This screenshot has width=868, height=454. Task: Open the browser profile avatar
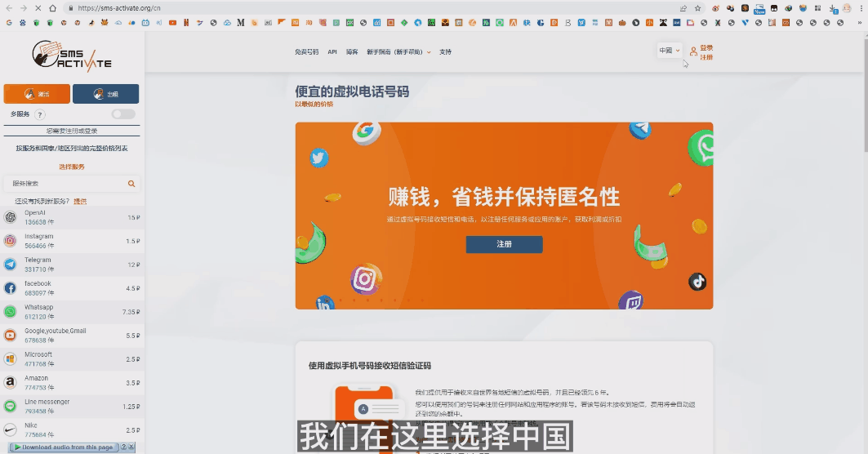(x=847, y=8)
